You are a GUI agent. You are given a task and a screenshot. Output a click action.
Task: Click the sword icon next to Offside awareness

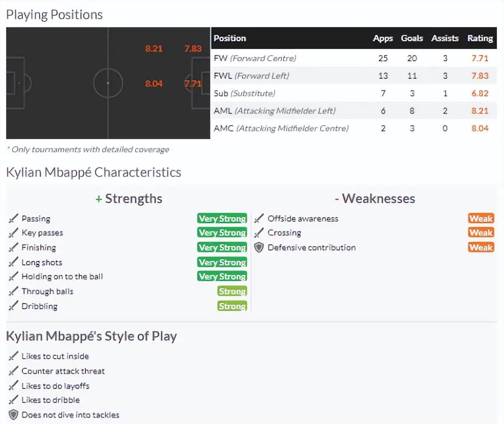coord(259,218)
